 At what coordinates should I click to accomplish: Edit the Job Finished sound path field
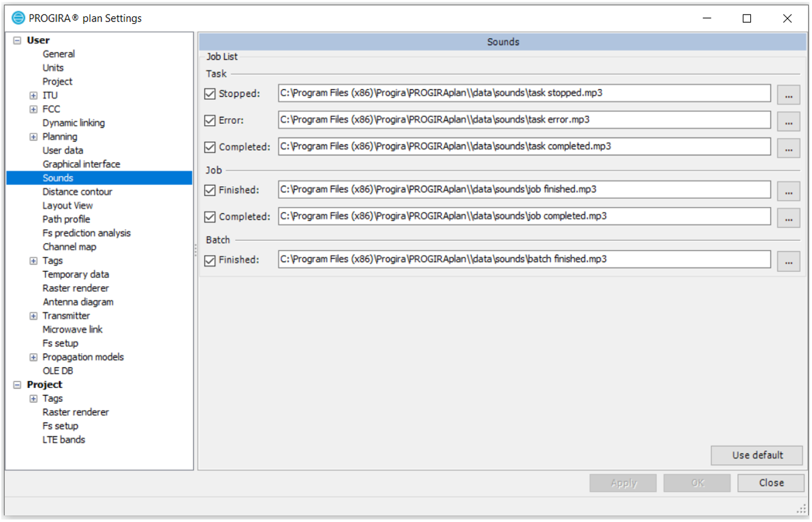(525, 190)
